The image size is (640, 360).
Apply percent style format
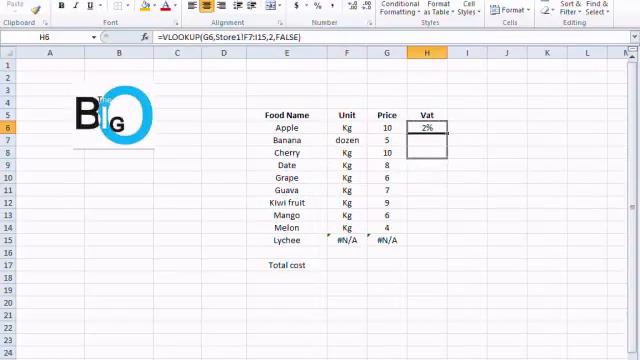tap(318, 5)
